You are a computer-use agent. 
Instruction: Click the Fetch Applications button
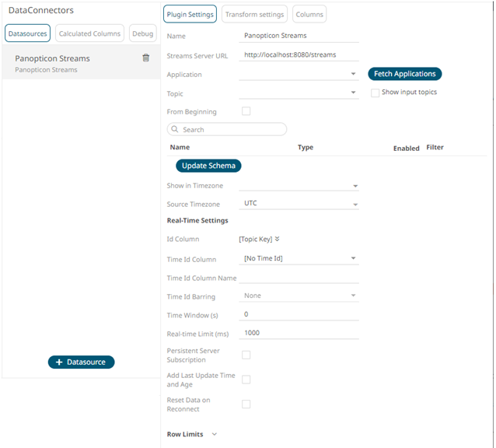point(404,74)
